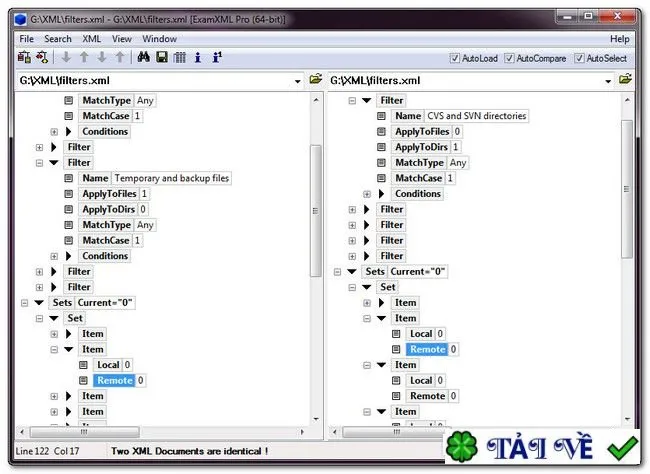The width and height of the screenshot is (650, 474).
Task: Open the Search menu
Action: [58, 39]
